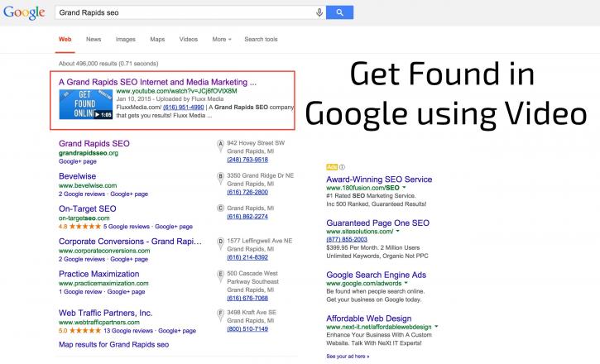Click phone number (616) 726-2800

[x=247, y=192]
